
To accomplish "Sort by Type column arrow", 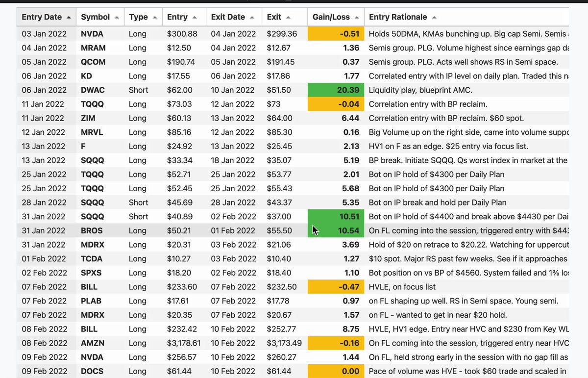I will (x=155, y=18).
